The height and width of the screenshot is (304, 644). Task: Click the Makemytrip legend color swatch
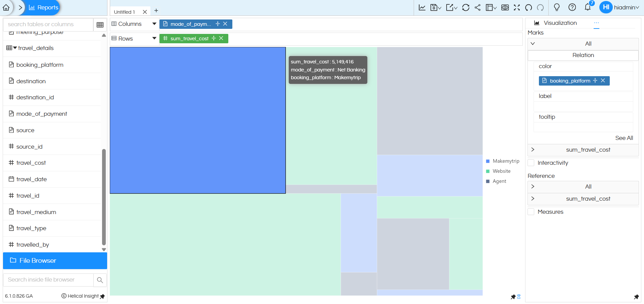pos(488,161)
